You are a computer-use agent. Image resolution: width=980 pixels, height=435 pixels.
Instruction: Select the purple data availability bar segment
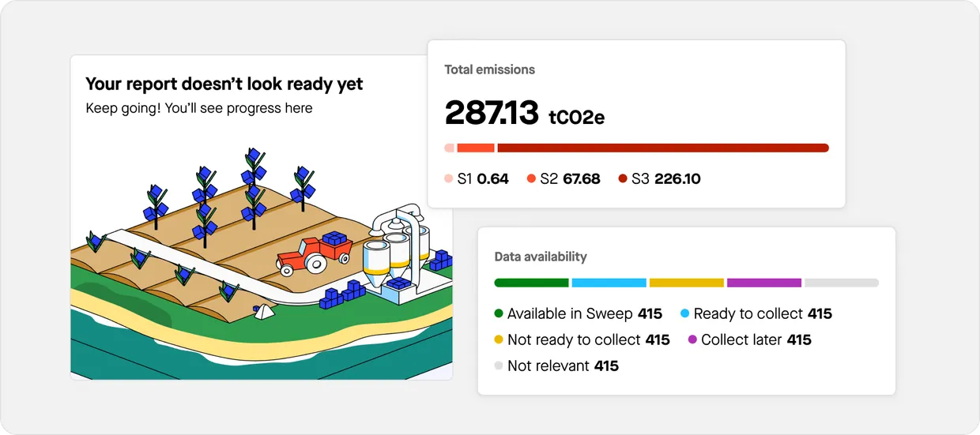coord(763,283)
